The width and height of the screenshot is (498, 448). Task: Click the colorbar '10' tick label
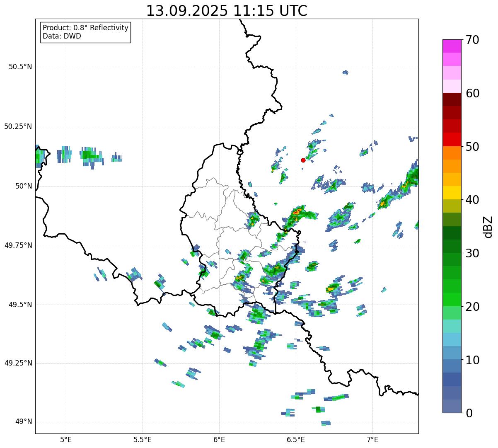pyautogui.click(x=473, y=360)
